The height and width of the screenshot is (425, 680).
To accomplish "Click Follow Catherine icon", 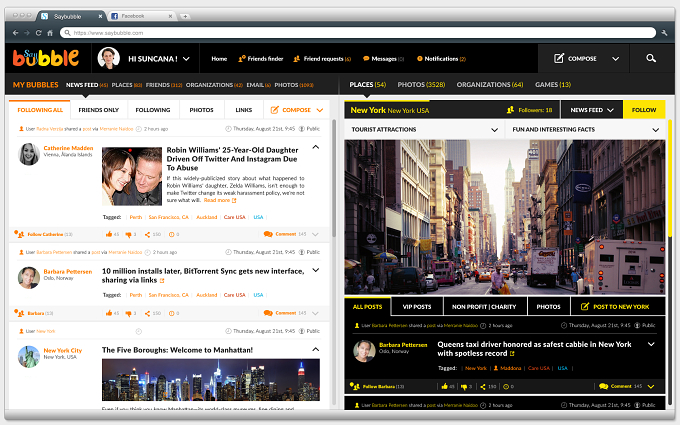I will (x=19, y=234).
